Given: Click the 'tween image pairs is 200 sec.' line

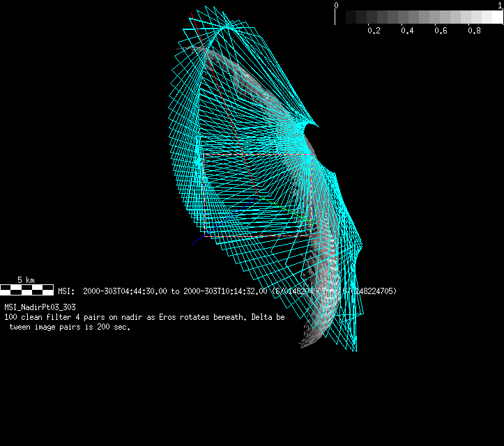Looking at the screenshot, I should [x=70, y=327].
